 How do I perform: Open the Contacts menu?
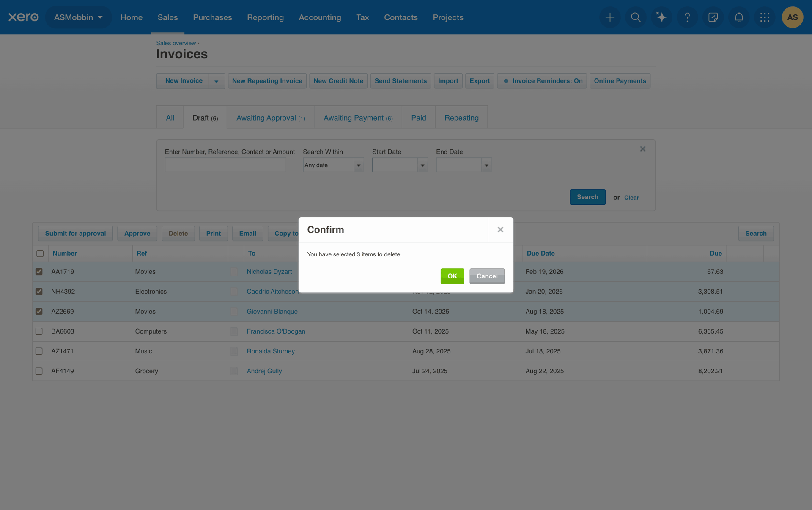pos(401,17)
